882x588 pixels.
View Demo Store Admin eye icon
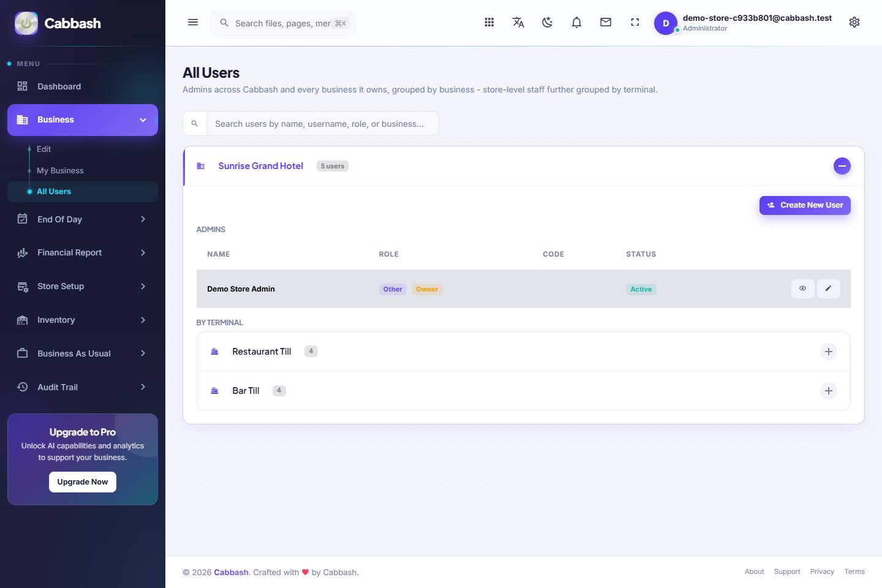tap(802, 288)
